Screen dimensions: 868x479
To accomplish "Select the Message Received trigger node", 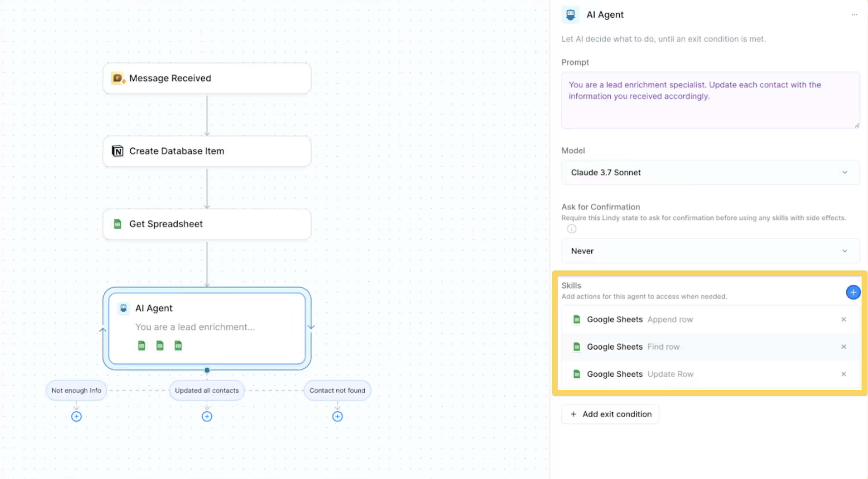I will point(207,78).
